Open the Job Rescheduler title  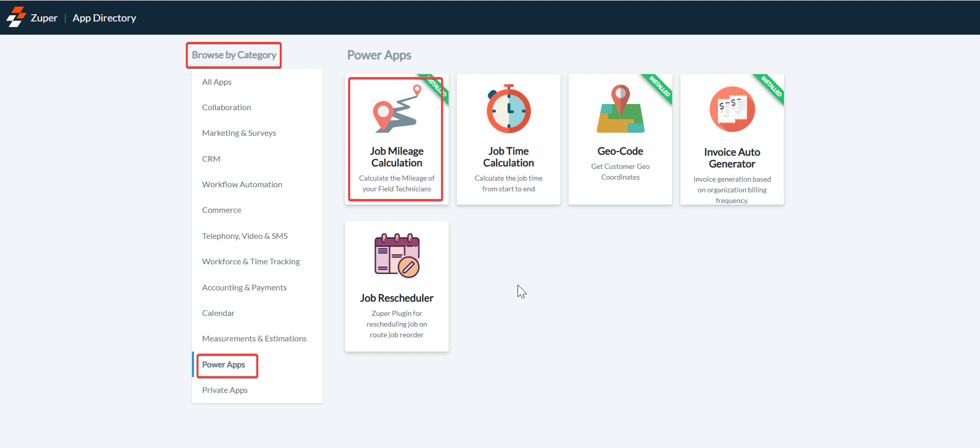point(397,298)
